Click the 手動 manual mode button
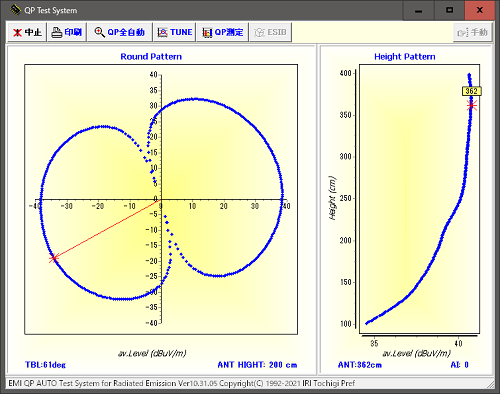500x394 pixels. pos(473,32)
